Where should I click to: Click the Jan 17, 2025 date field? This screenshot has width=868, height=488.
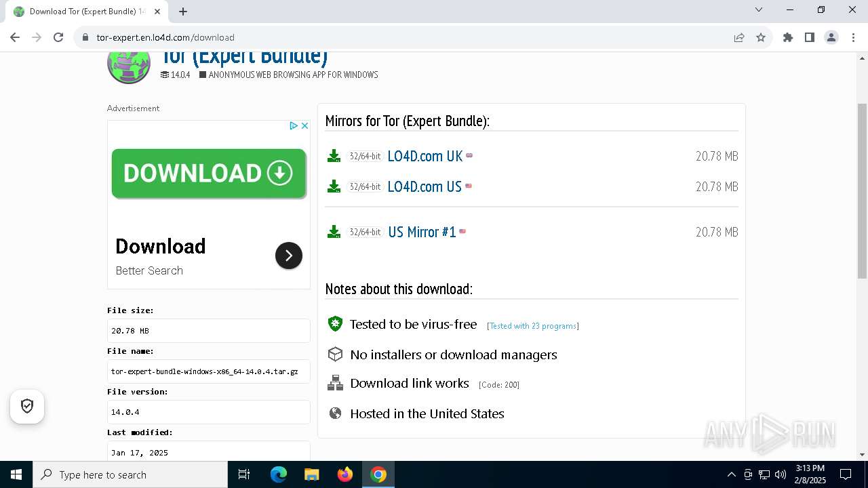(209, 451)
